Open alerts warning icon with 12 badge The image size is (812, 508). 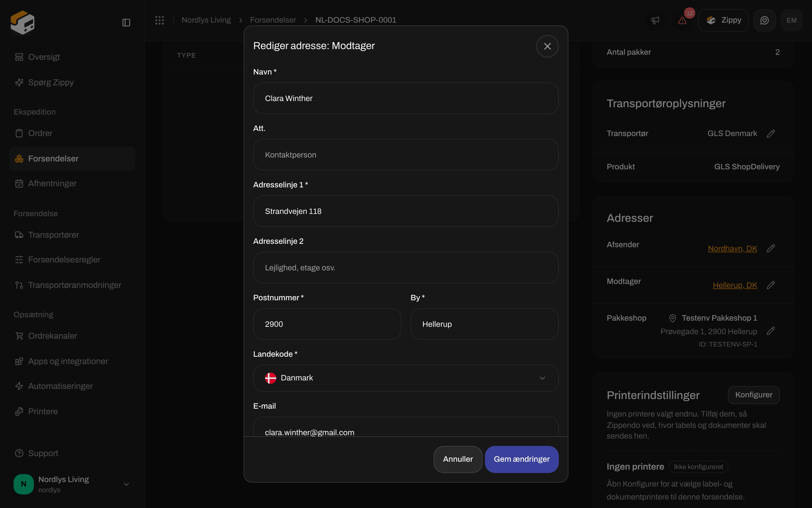click(682, 20)
